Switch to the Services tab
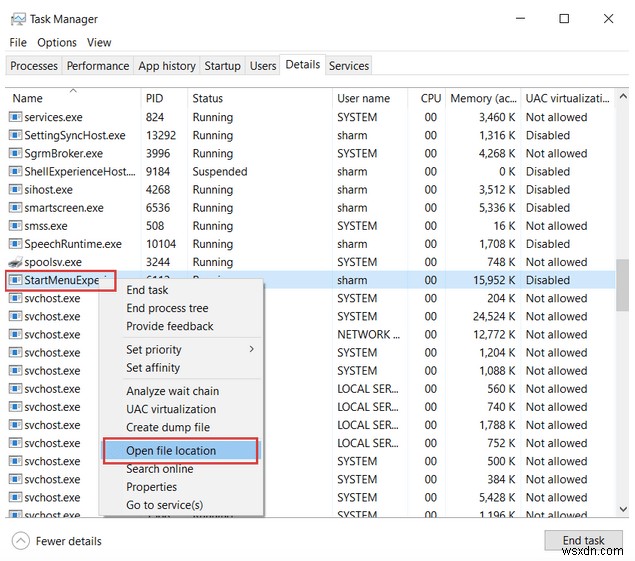 349,66
